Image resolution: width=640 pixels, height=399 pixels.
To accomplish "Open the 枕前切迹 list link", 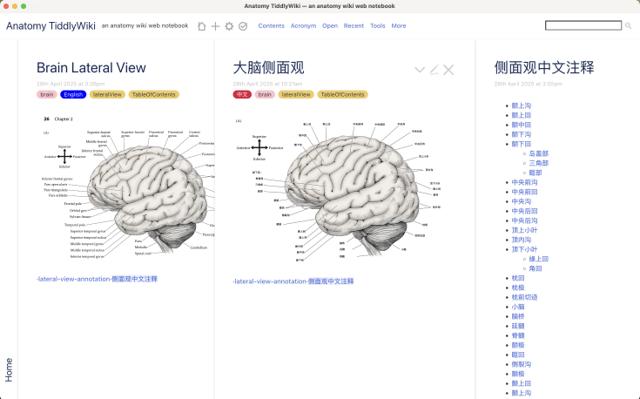I will point(524,297).
